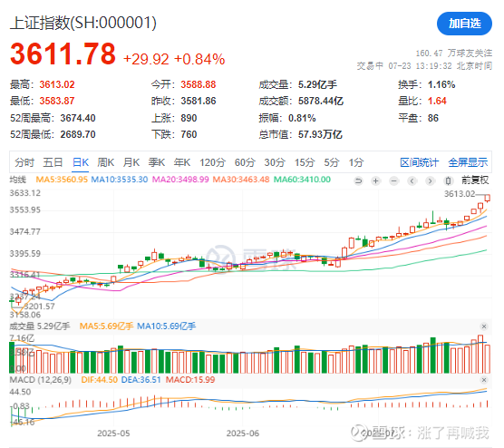
Task: Click the 52周最高 value 3674.40
Action: point(78,118)
